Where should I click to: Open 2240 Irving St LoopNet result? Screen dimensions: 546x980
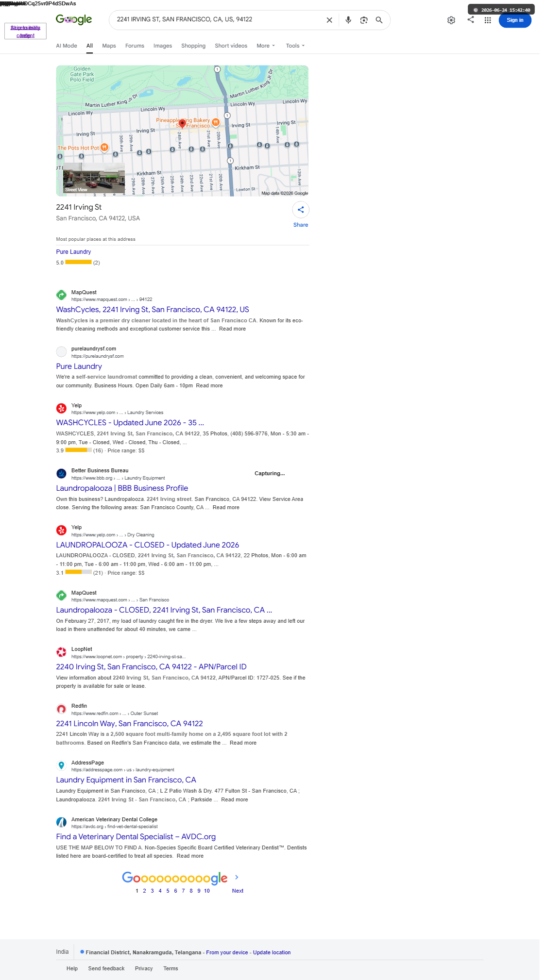151,666
